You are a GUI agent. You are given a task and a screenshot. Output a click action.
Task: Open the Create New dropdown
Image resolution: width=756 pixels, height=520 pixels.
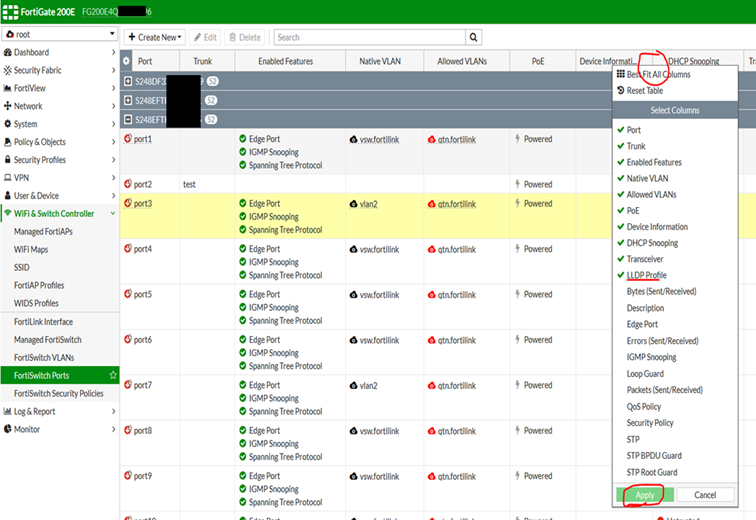tap(154, 37)
